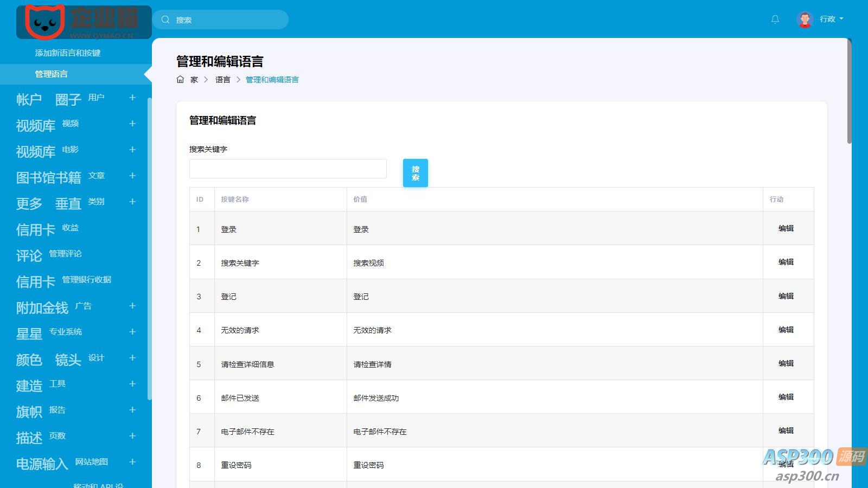Click the notification bell icon
The height and width of the screenshot is (488, 868).
coord(775,20)
